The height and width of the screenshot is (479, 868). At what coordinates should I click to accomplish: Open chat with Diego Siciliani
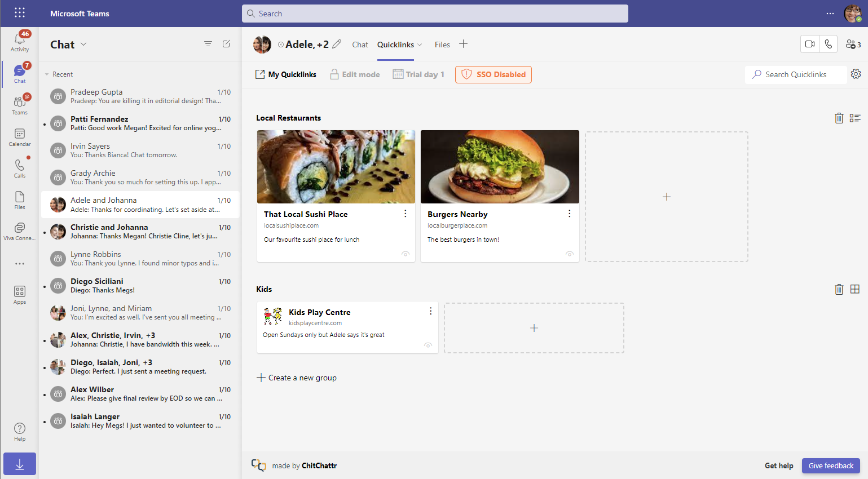[140, 286]
